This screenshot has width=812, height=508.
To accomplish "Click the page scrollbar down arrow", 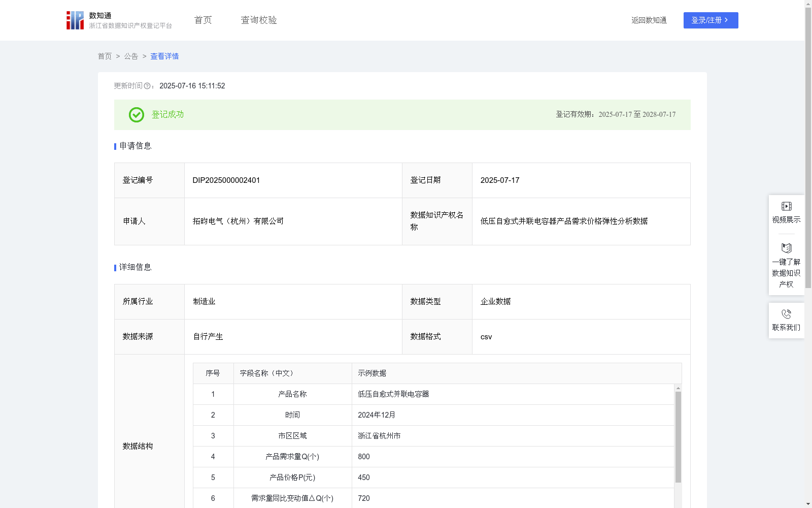I will (x=808, y=504).
